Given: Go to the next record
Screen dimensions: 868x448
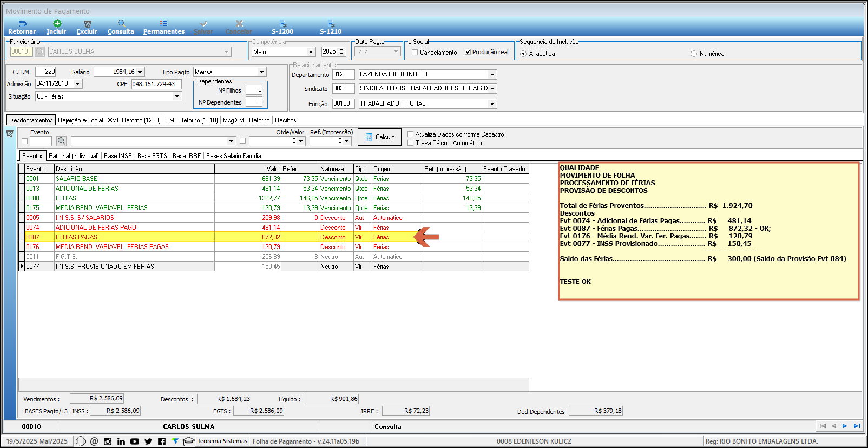Looking at the screenshot, I should [x=845, y=426].
